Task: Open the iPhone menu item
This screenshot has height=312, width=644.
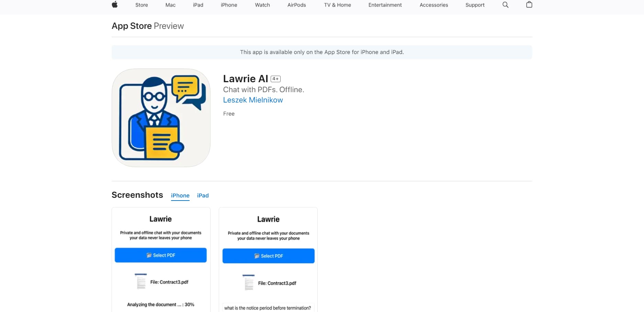Action: (229, 5)
